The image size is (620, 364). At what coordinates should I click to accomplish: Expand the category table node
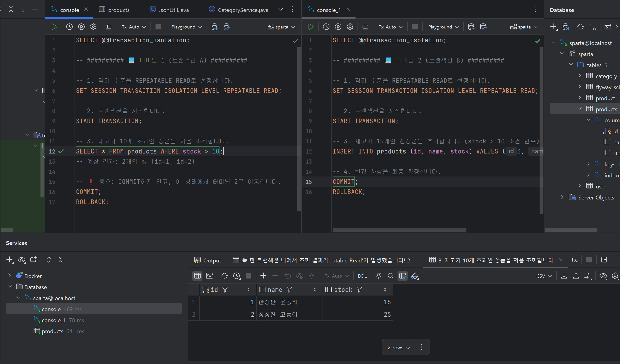580,75
